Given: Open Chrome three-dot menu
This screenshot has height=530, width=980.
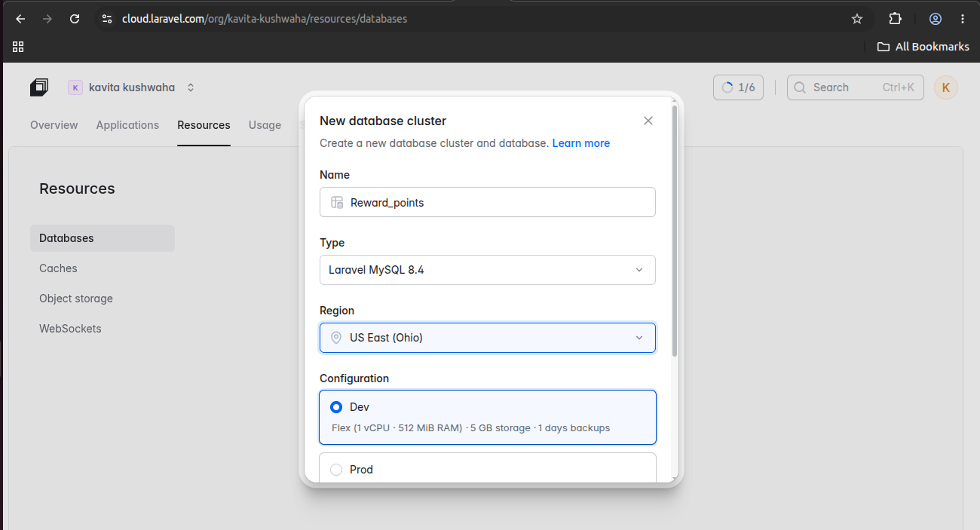Looking at the screenshot, I should 963,19.
